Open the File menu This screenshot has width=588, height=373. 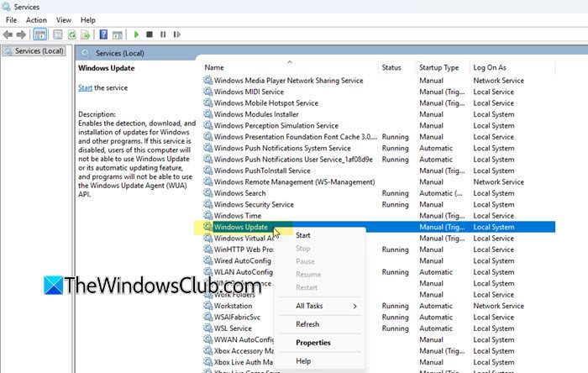11,20
